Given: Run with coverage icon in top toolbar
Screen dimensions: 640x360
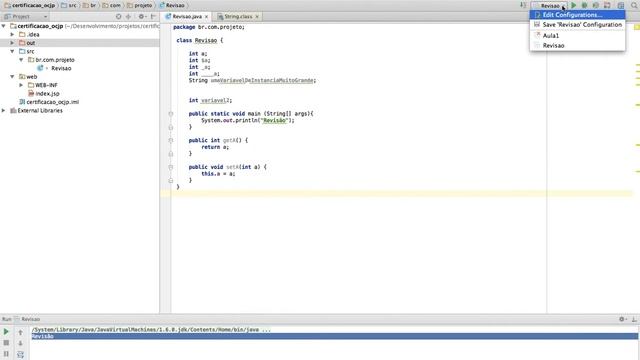Looking at the screenshot, I should (x=596, y=5).
